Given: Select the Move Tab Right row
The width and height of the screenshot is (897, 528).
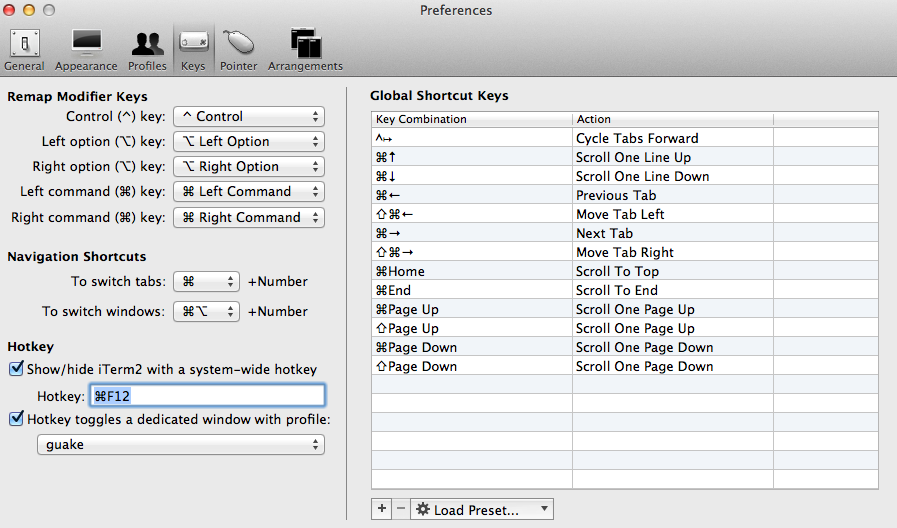Looking at the screenshot, I should [625, 252].
